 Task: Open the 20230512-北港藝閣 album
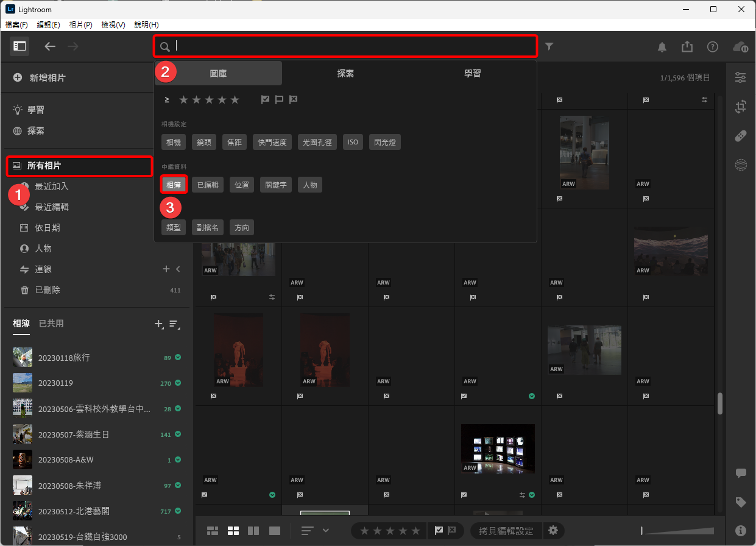74,511
